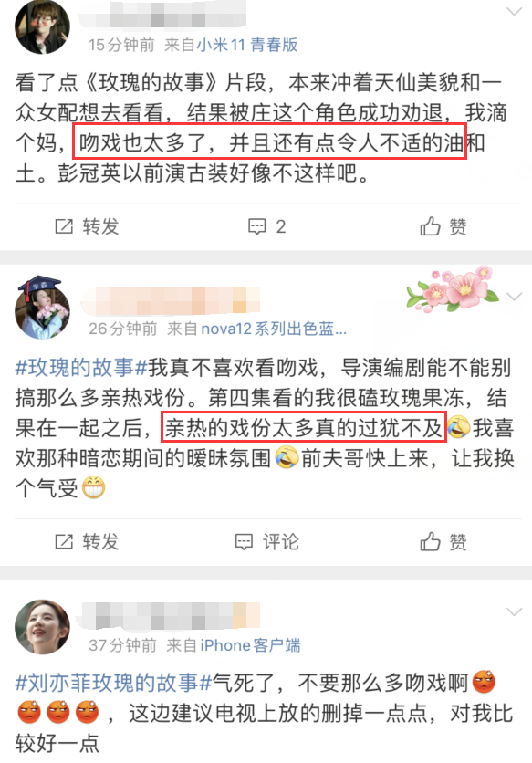
Task: Expand the chevron menu on second post
Action: [x=514, y=296]
